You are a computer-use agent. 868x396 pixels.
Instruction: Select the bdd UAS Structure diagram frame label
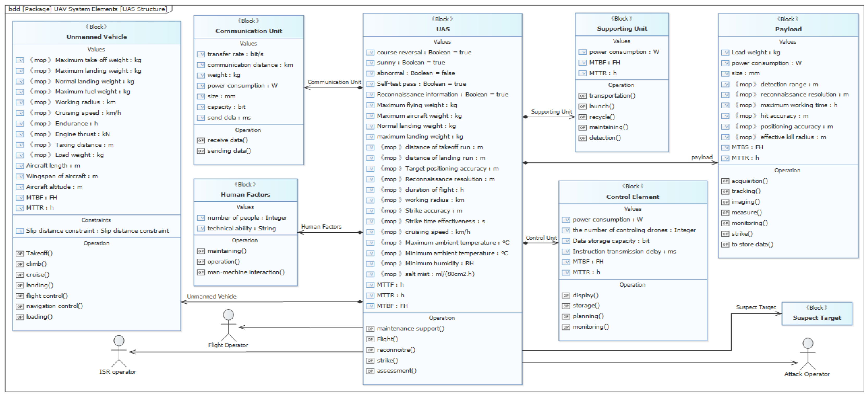(88, 9)
